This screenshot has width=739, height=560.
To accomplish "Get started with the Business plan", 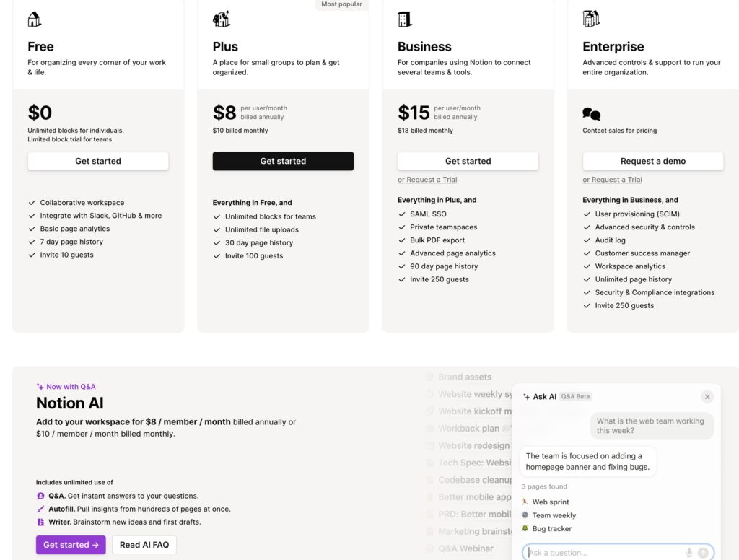I will [468, 161].
